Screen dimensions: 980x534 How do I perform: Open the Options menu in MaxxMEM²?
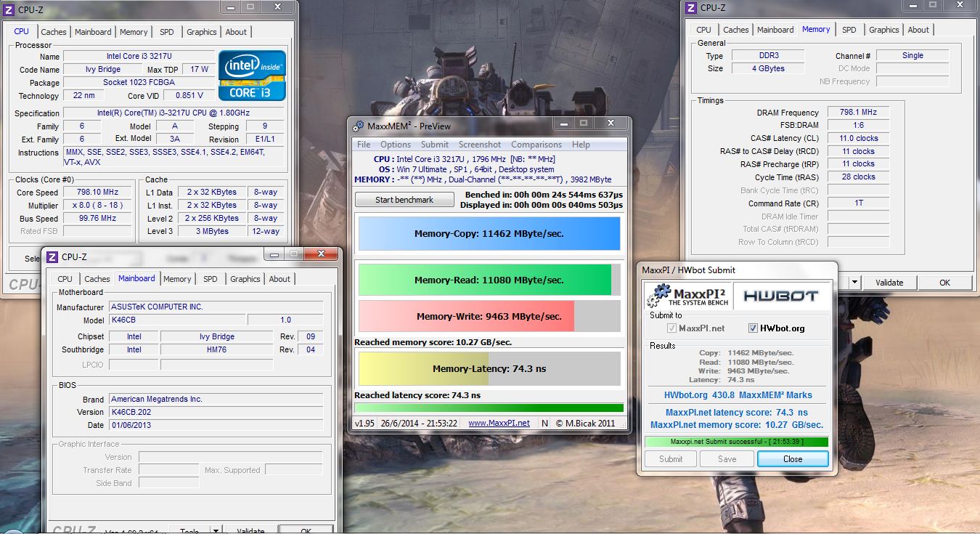396,145
